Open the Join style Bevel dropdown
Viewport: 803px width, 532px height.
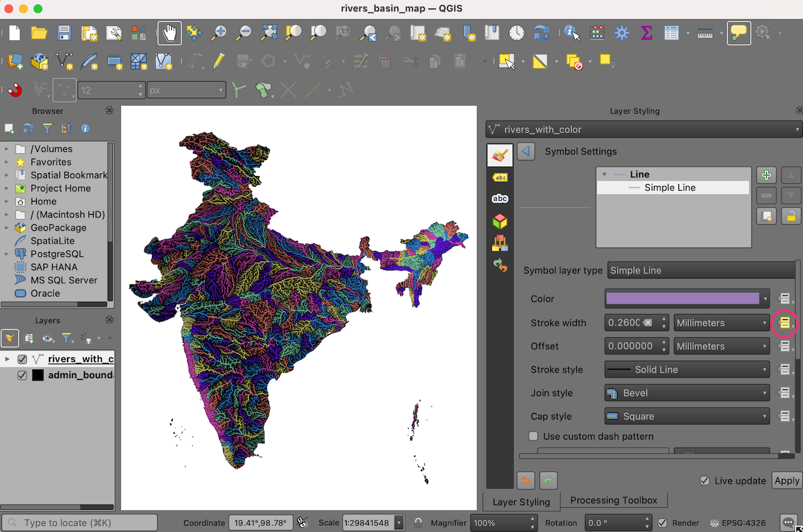pos(687,393)
